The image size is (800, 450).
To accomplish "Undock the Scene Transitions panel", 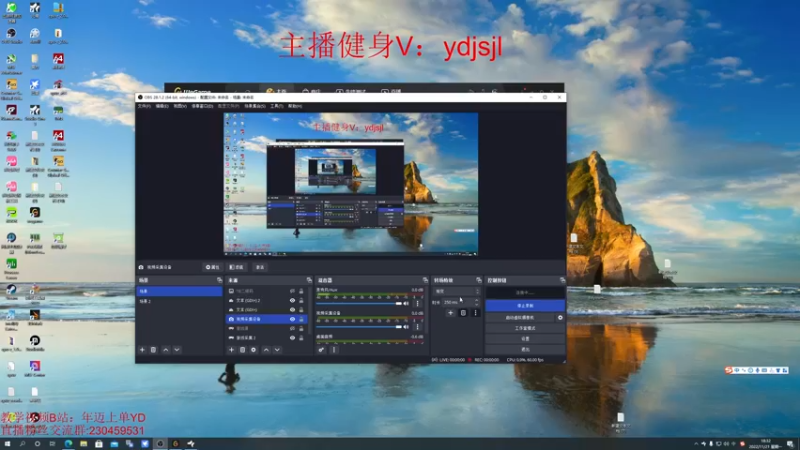I will (x=479, y=280).
